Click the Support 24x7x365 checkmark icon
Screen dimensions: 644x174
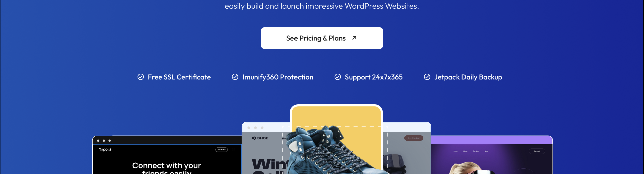click(338, 77)
